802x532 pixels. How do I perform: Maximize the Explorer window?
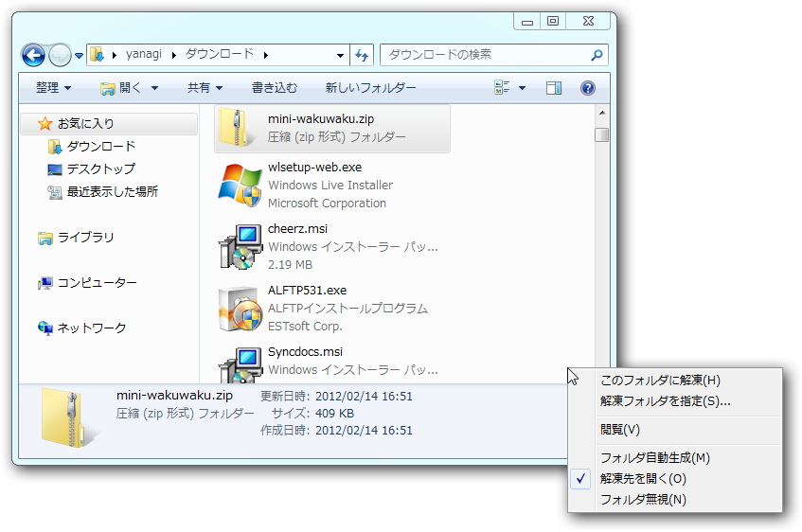[x=552, y=22]
